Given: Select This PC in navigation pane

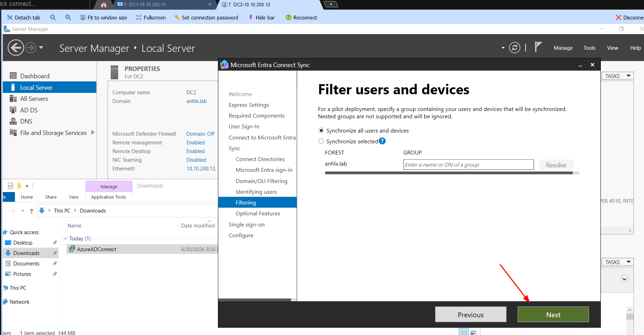Looking at the screenshot, I should [x=18, y=288].
